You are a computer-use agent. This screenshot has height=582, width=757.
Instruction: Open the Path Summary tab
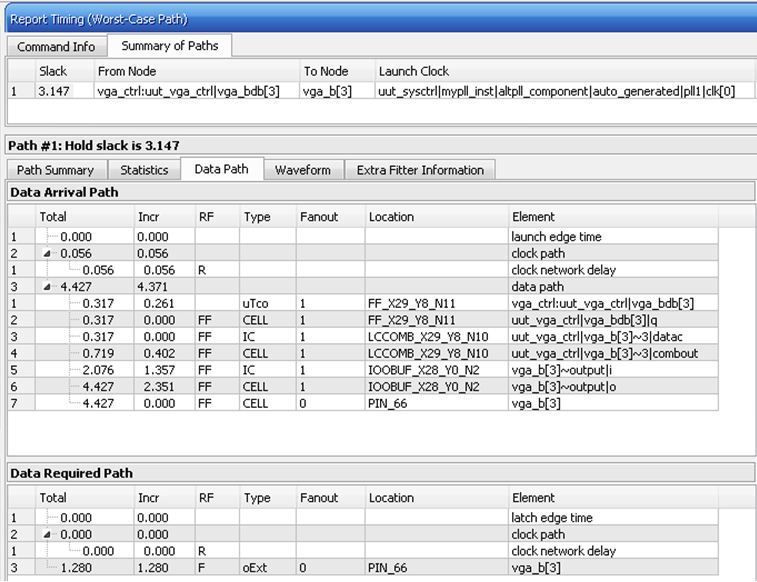[56, 170]
